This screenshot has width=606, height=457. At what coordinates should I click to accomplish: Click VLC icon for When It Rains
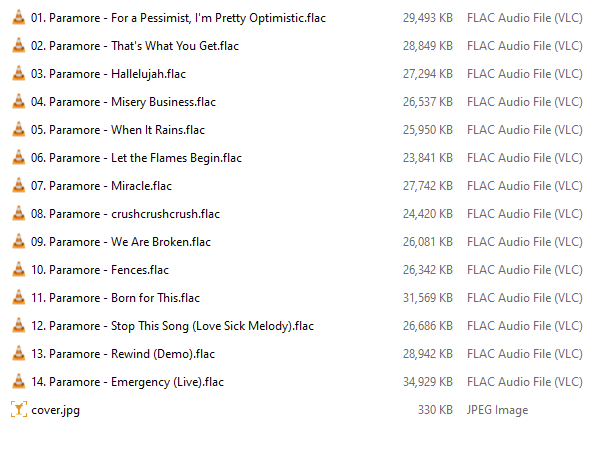(19, 130)
